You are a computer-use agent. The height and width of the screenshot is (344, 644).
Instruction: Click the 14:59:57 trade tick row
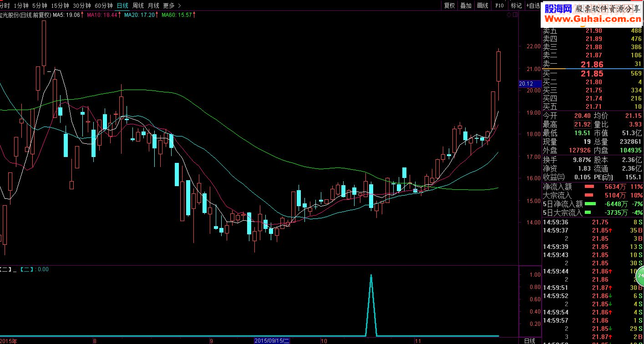point(592,320)
